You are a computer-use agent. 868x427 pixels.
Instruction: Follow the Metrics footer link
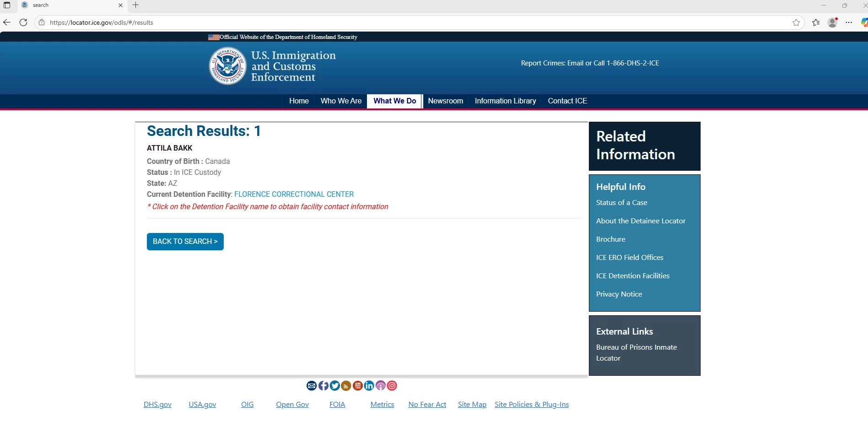click(382, 405)
